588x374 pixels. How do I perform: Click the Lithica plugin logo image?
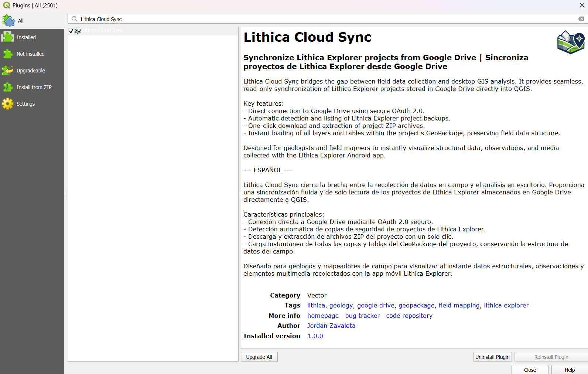click(x=571, y=42)
